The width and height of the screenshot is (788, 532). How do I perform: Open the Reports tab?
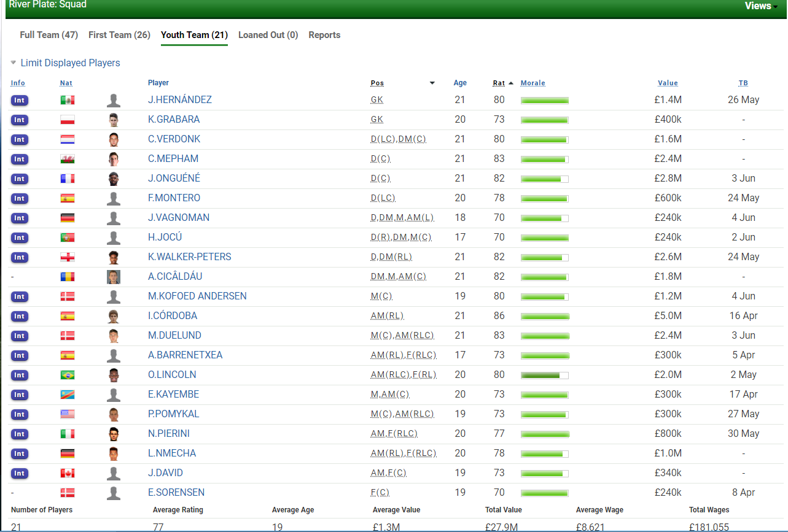pyautogui.click(x=324, y=35)
